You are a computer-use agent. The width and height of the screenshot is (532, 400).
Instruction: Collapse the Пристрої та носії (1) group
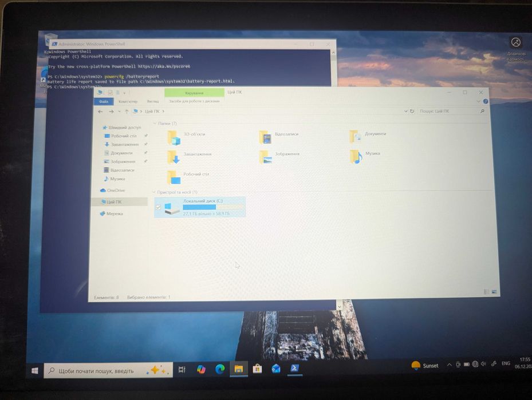click(x=153, y=192)
